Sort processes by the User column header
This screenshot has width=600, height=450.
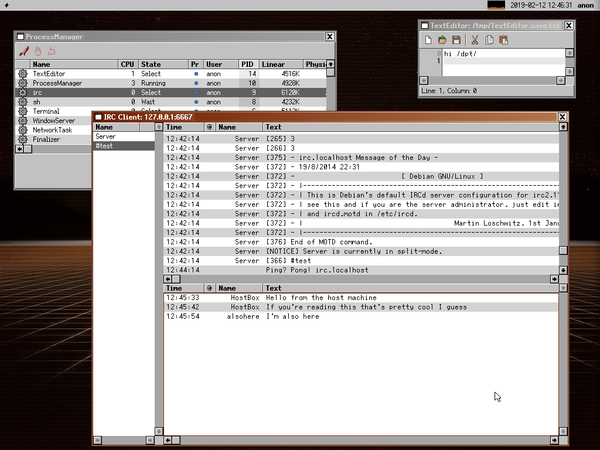tap(221, 64)
